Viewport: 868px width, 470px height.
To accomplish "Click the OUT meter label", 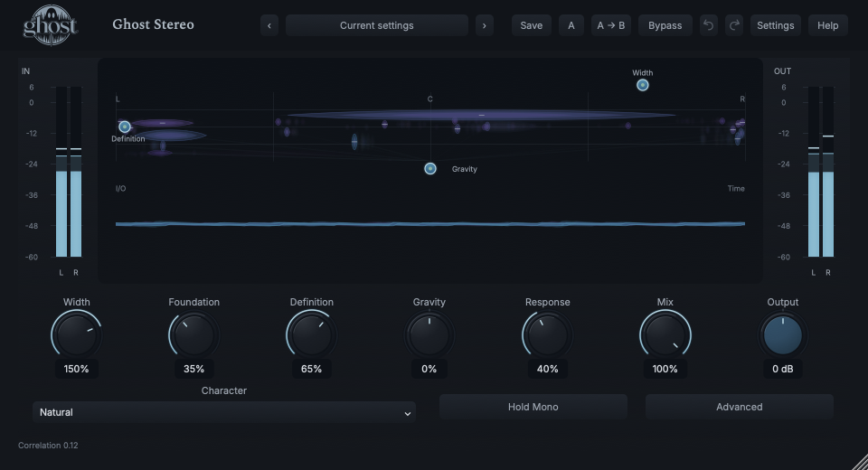I will (x=782, y=70).
